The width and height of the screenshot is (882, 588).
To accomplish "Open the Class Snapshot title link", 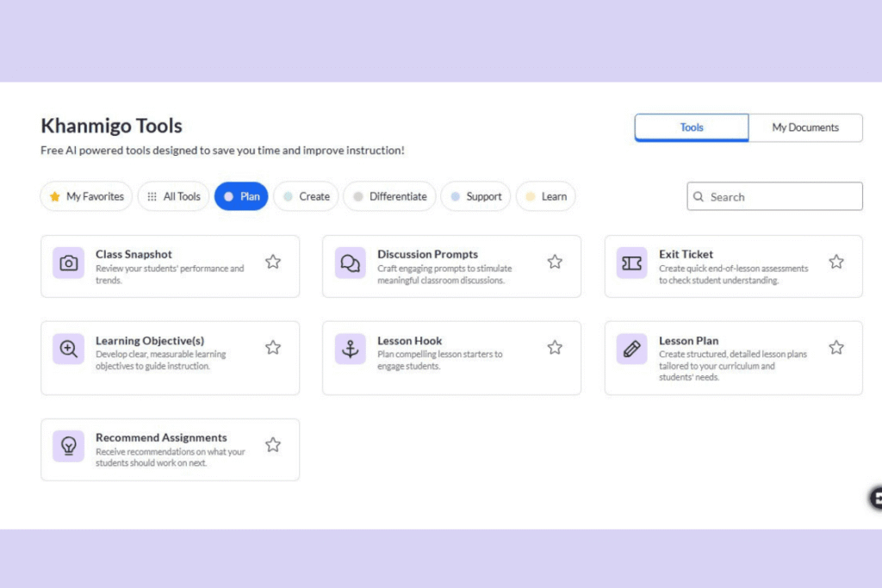I will (x=134, y=254).
